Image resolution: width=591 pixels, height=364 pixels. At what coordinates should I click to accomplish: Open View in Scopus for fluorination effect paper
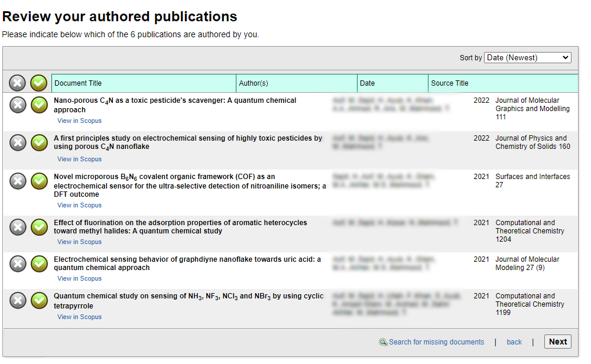tap(80, 242)
